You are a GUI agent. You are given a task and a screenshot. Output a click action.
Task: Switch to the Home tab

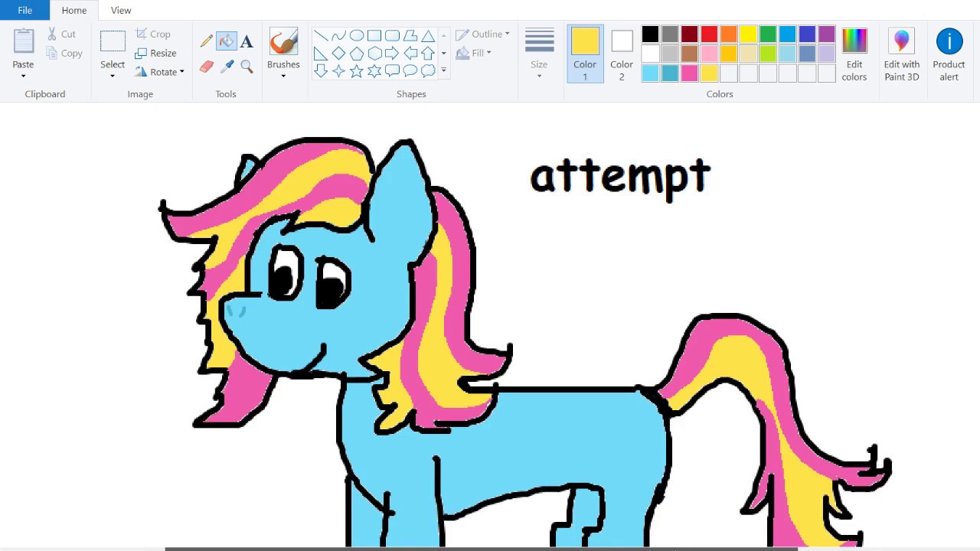74,11
